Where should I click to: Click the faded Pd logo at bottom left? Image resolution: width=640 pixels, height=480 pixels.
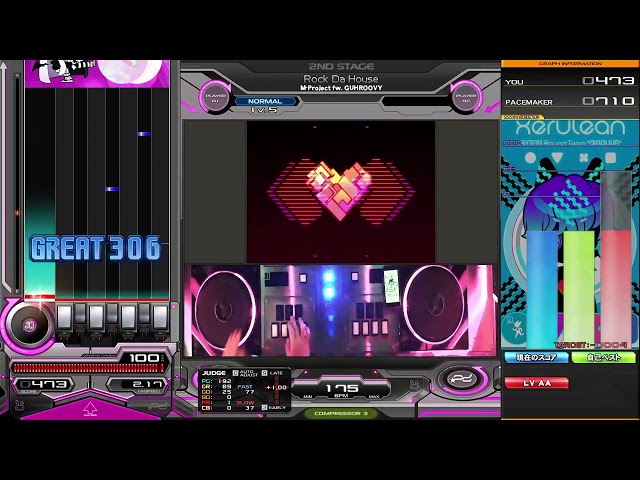point(158,406)
